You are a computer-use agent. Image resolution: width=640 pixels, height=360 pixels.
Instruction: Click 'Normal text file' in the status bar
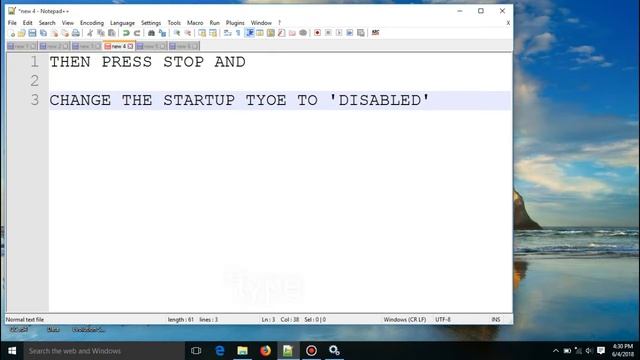25,320
